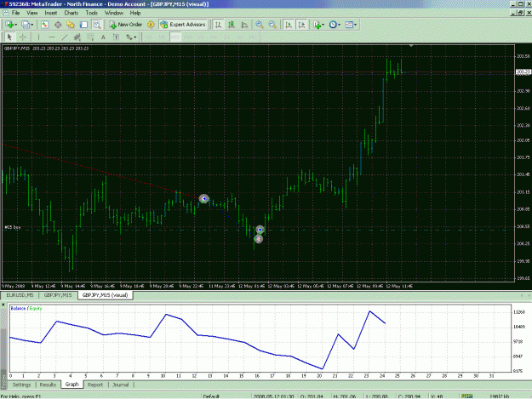Select the Crosshair tool
The width and height of the screenshot is (532, 399).
[23, 37]
